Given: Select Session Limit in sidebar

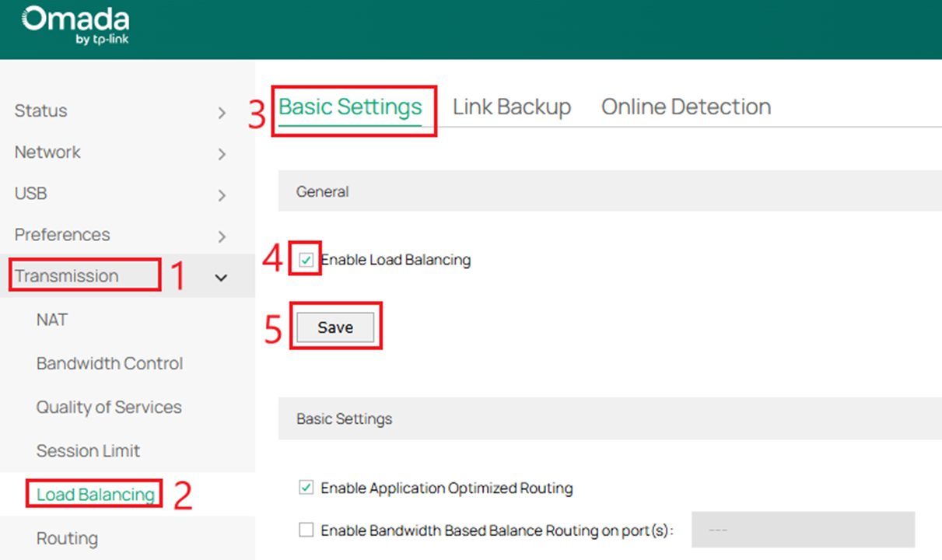Looking at the screenshot, I should tap(88, 450).
